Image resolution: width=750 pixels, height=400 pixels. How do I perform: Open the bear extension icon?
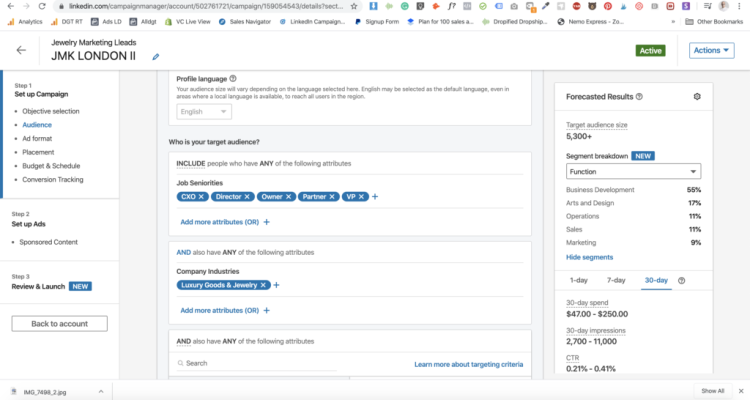point(592,6)
